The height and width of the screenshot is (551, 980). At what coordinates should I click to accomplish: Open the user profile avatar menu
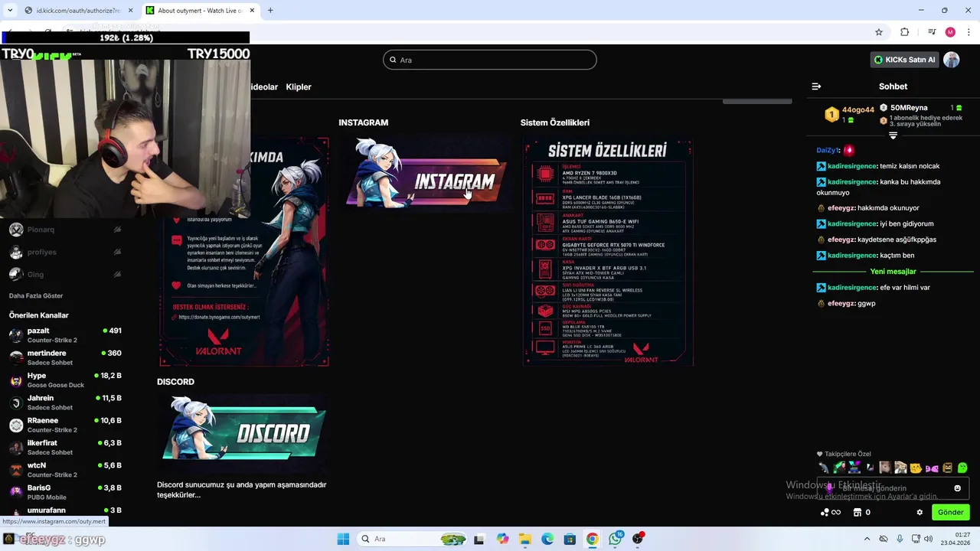951,60
